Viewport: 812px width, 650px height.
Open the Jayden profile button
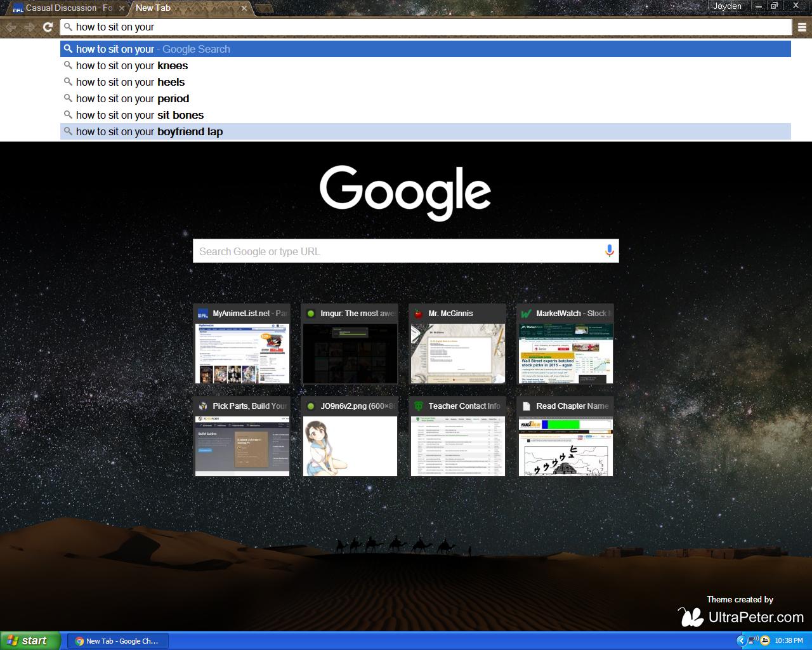pos(727,6)
